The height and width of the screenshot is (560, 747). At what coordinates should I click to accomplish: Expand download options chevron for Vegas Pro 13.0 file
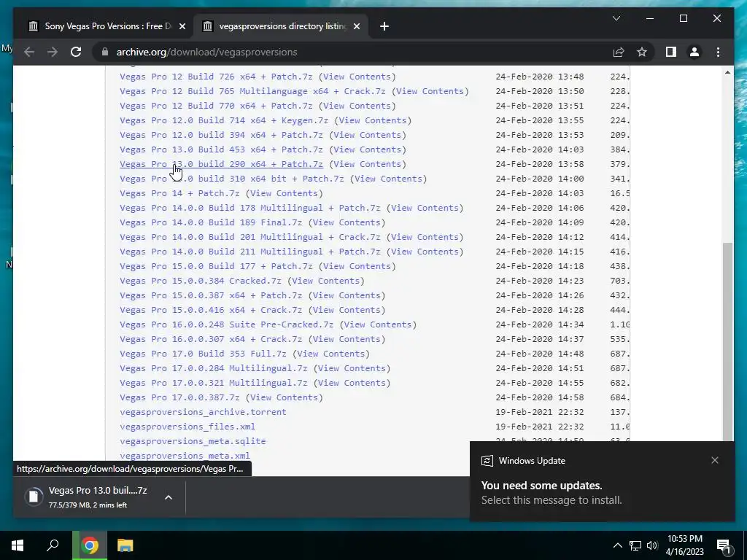tap(169, 497)
